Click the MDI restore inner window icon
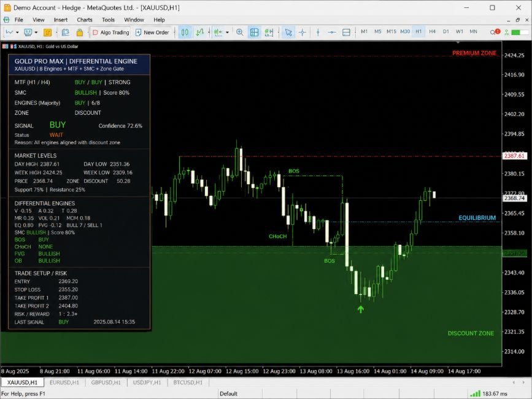Image resolution: width=532 pixels, height=399 pixels. coord(518,20)
